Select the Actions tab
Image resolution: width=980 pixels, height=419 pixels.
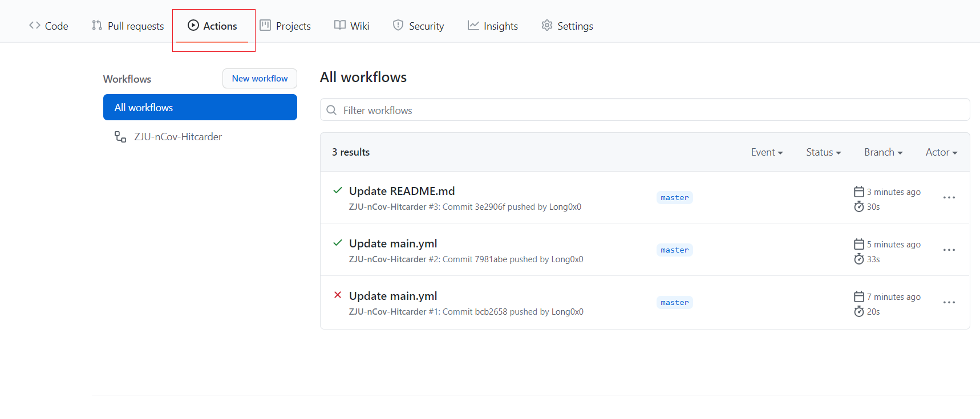point(212,26)
